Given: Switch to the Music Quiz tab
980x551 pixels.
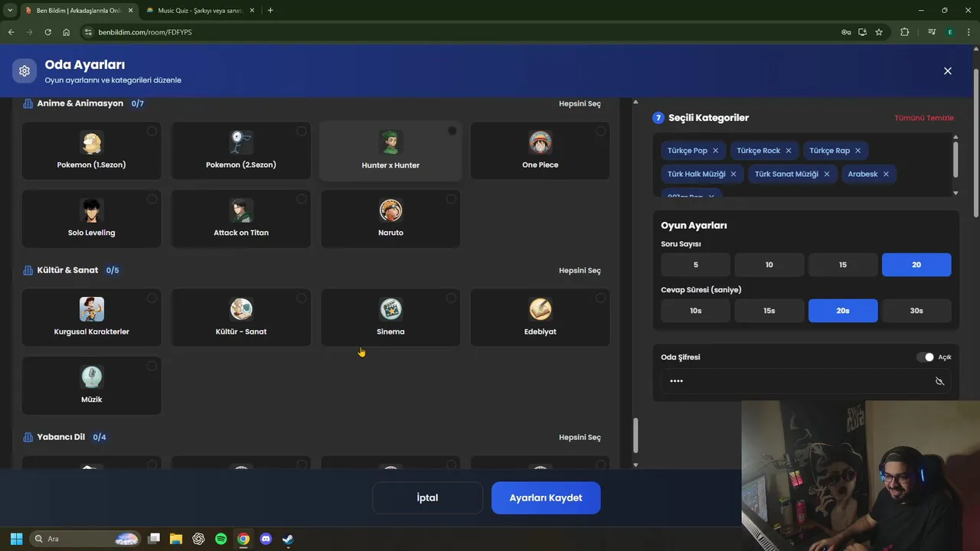Looking at the screenshot, I should coord(201,11).
